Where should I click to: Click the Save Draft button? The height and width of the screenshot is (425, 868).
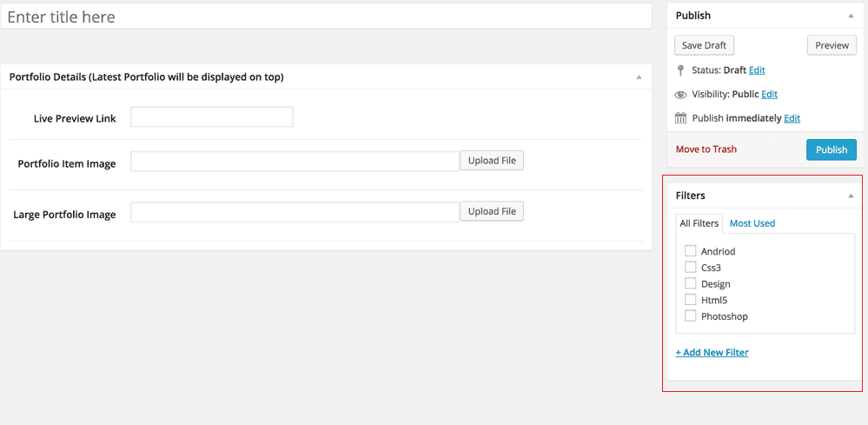click(x=704, y=45)
